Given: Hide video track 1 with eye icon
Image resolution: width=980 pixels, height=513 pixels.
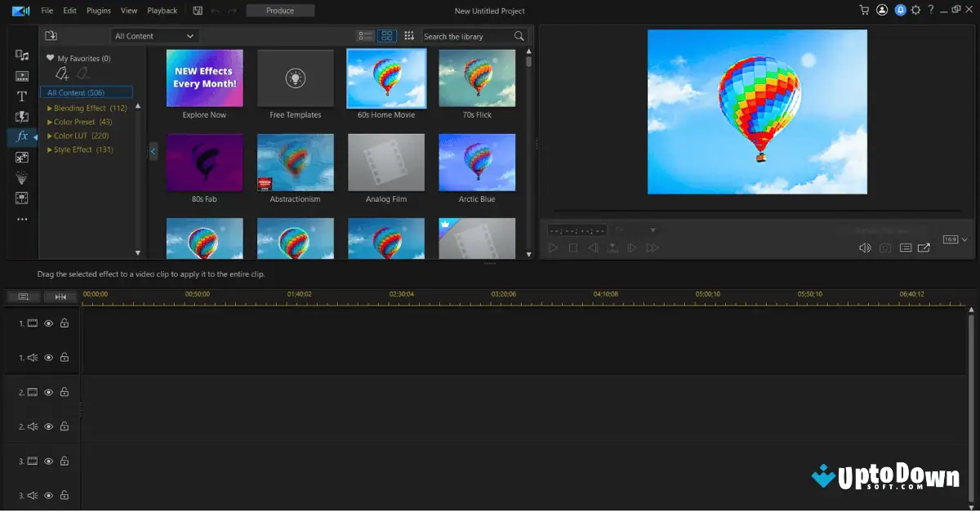Looking at the screenshot, I should pos(48,323).
